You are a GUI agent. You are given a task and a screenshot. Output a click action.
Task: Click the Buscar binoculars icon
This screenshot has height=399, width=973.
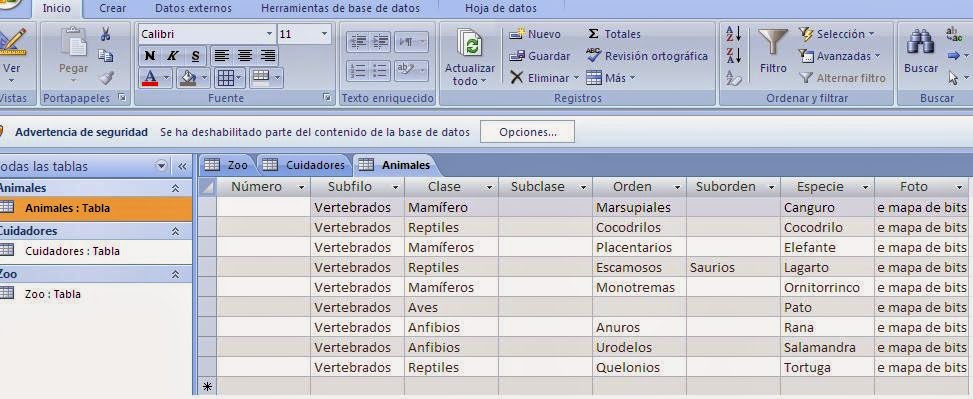point(921,42)
